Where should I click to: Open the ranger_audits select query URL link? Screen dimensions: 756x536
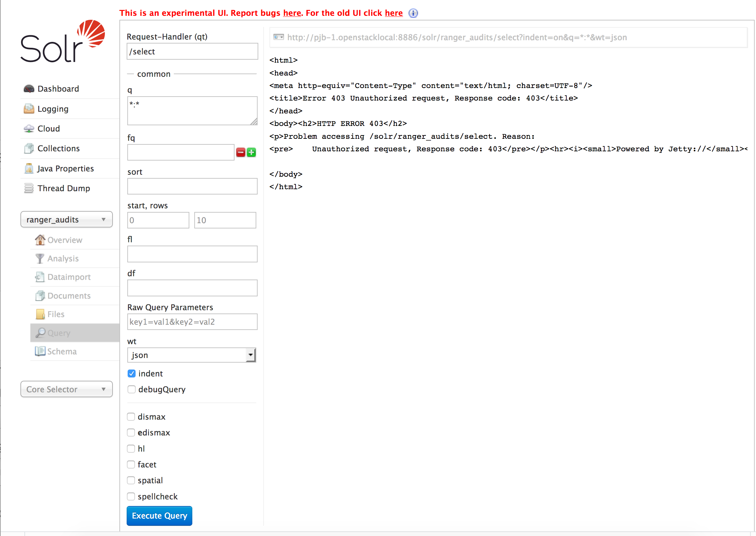click(457, 38)
